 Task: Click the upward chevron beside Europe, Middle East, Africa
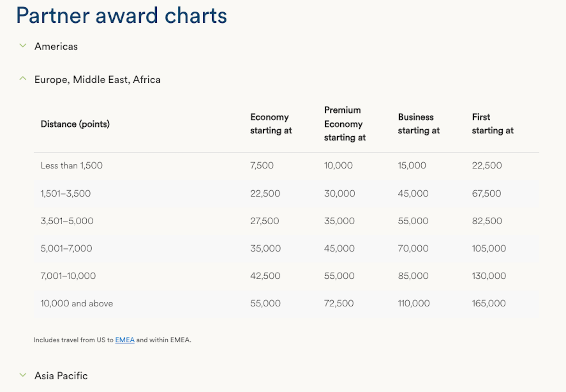(23, 78)
